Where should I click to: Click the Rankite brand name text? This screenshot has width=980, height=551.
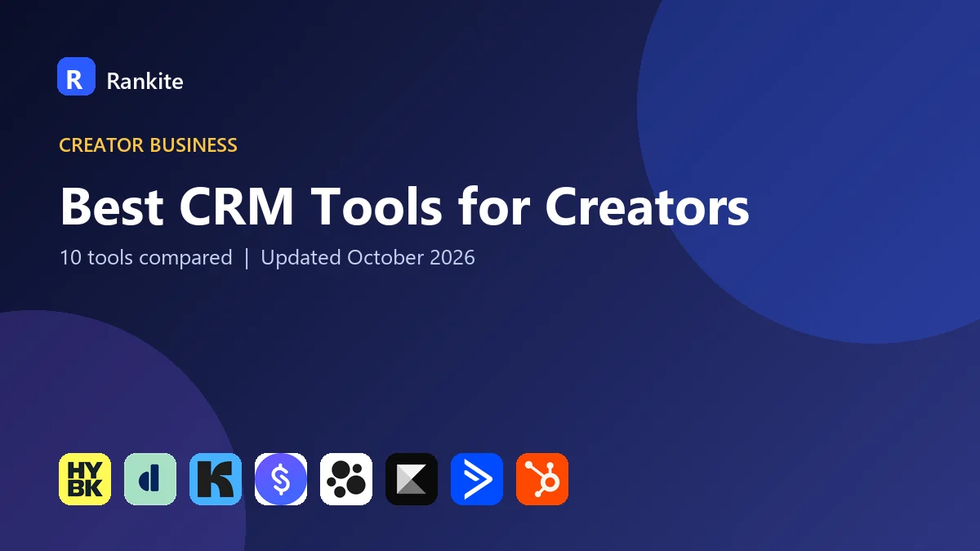tap(145, 81)
